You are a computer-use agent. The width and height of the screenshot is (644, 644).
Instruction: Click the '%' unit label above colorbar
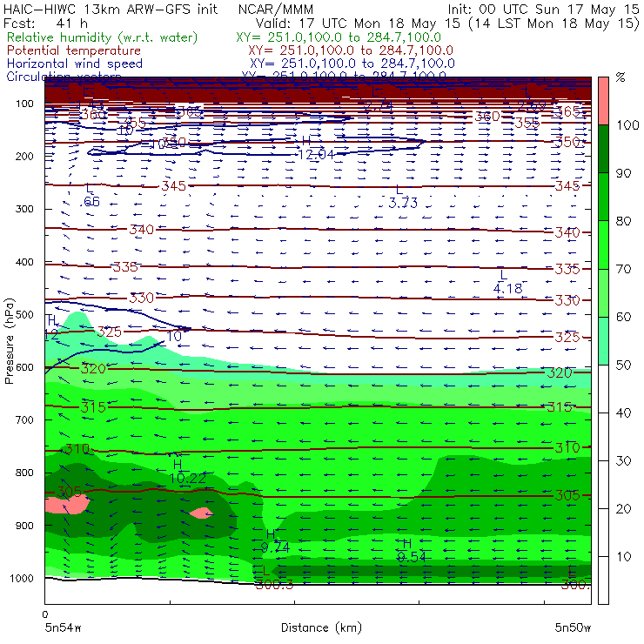pos(621,77)
